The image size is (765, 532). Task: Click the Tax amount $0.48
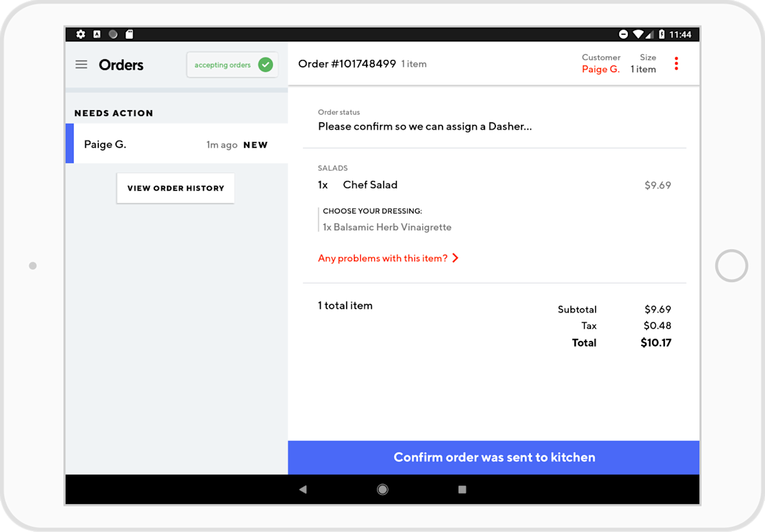657,326
